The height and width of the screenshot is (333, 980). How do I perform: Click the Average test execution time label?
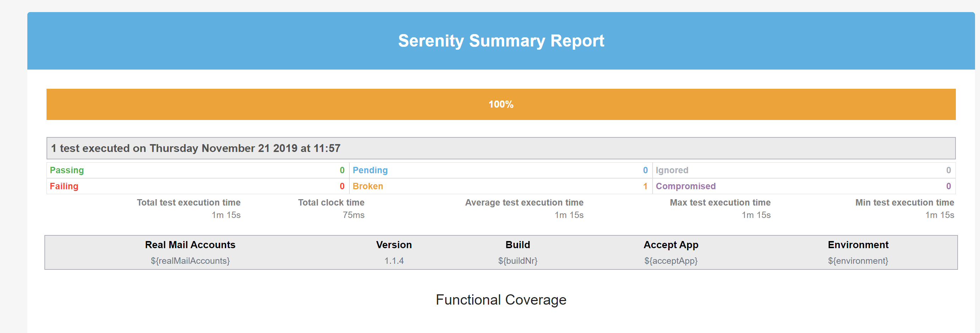[524, 202]
